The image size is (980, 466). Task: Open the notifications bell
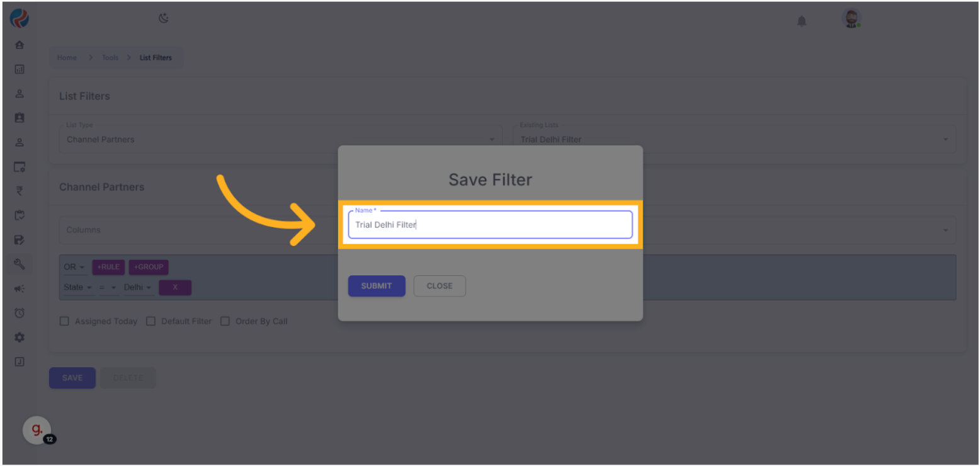[x=802, y=21]
